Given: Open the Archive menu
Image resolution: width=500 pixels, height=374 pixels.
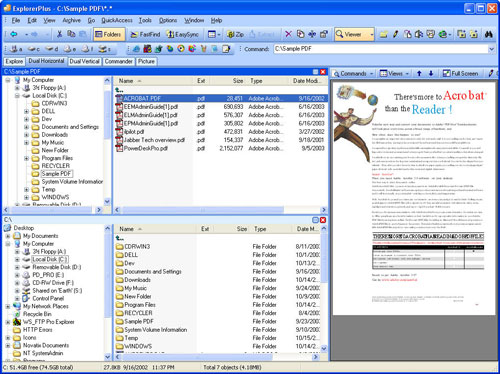Looking at the screenshot, I should [71, 20].
